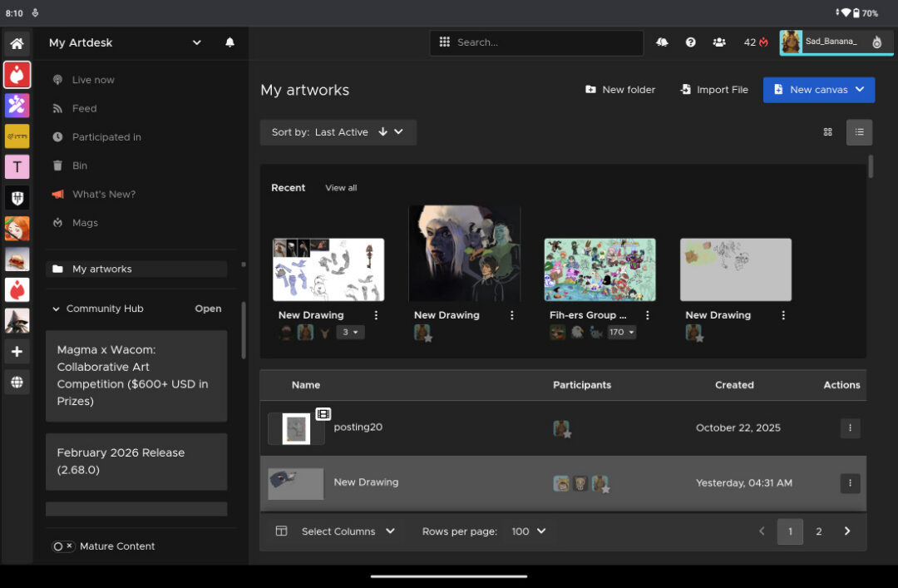
Task: Open Fih-ers Group thumbnail
Action: coord(599,269)
